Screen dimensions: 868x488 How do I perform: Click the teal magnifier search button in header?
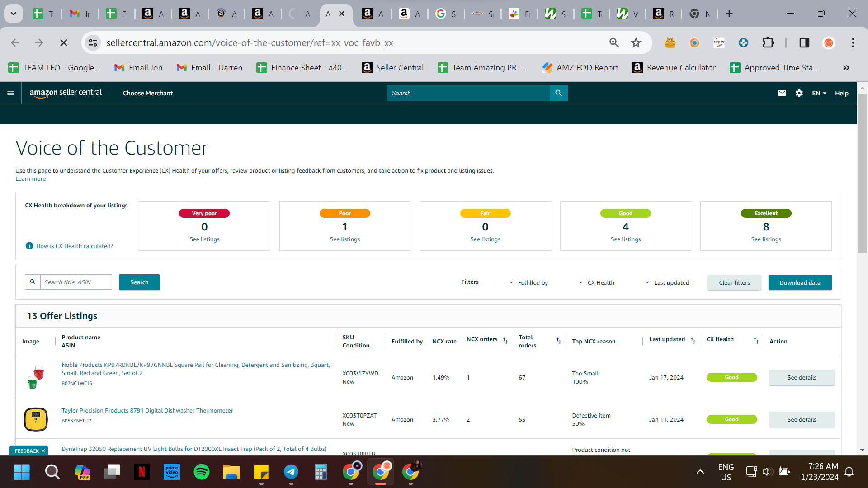(559, 93)
